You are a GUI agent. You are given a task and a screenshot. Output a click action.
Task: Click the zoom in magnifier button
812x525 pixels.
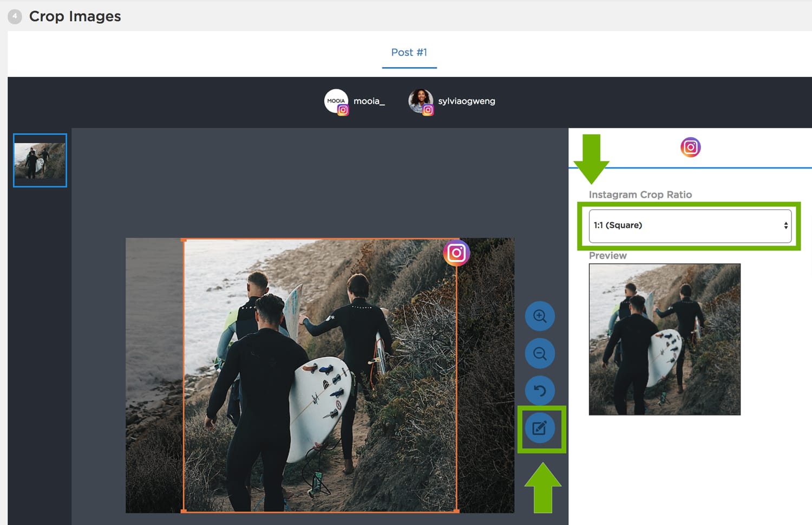click(x=540, y=316)
